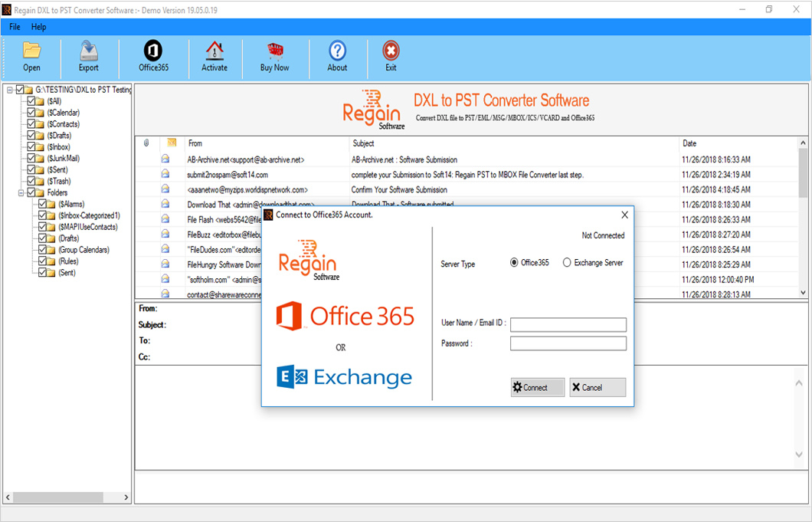The image size is (812, 522).
Task: Expand the Folders tree node
Action: pyautogui.click(x=20, y=192)
